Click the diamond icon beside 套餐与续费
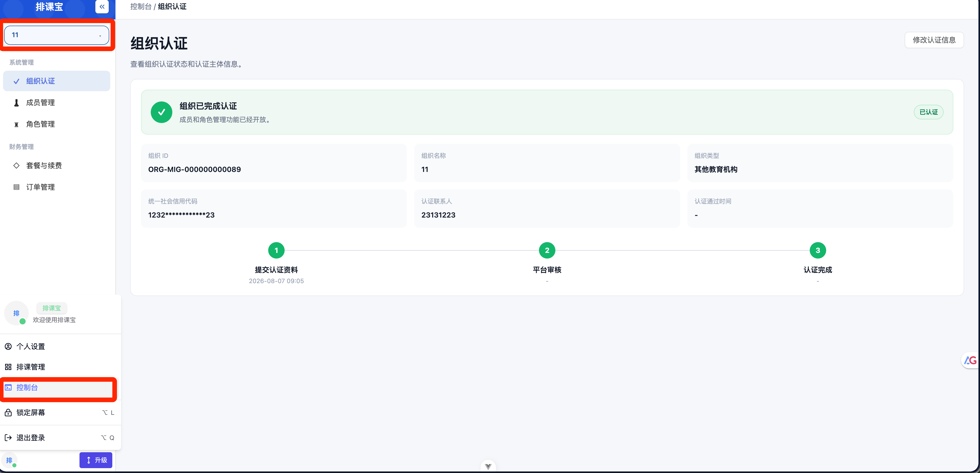This screenshot has height=473, width=980. (16, 166)
